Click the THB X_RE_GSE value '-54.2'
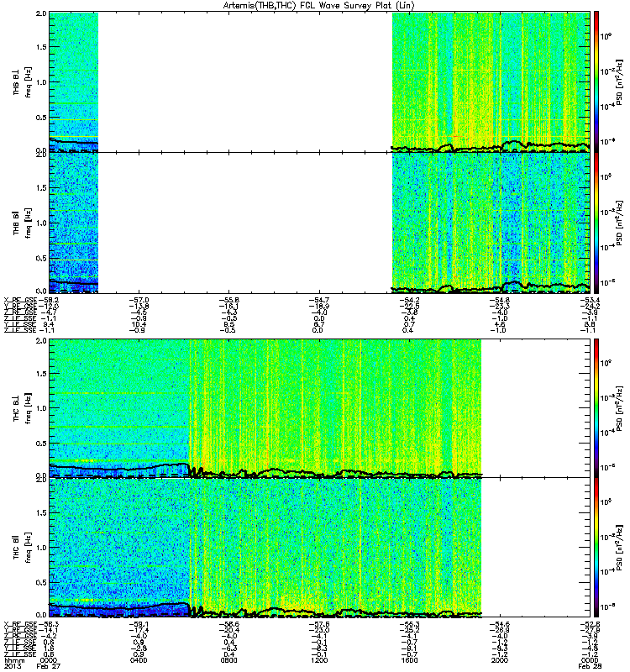Screen dimensions: 630x672 click(x=409, y=300)
